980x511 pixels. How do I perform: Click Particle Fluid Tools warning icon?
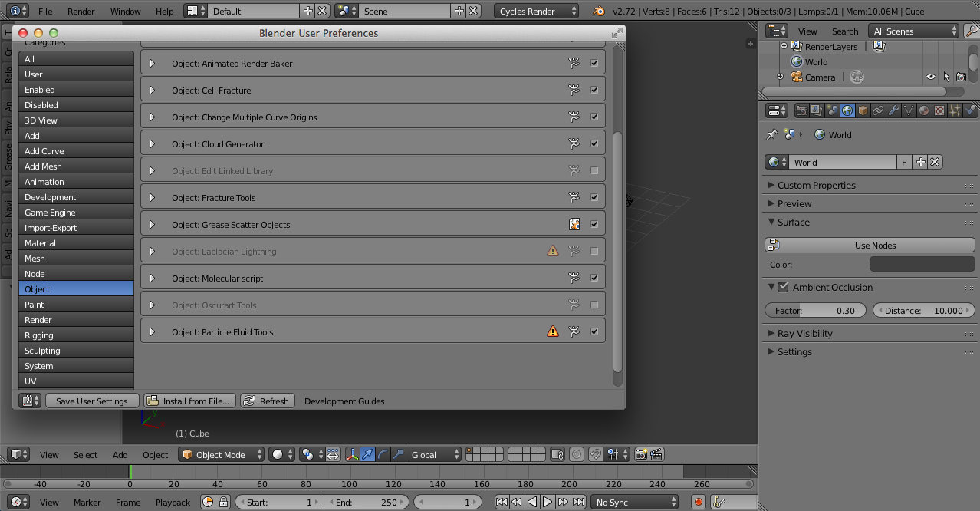click(x=553, y=331)
